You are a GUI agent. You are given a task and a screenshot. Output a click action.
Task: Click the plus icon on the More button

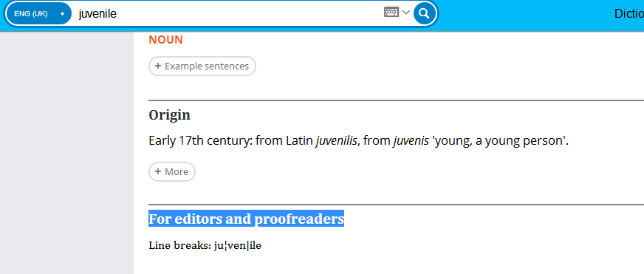[x=158, y=172]
